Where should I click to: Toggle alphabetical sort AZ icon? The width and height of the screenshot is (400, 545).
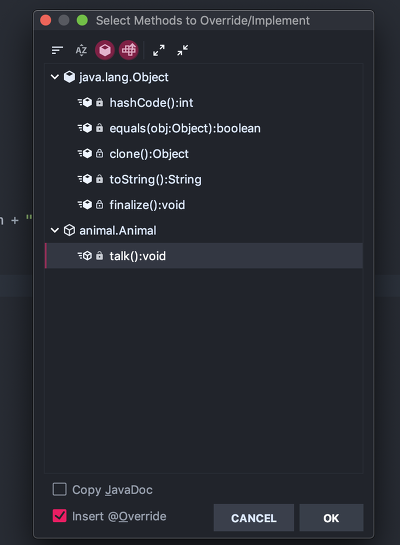[81, 50]
